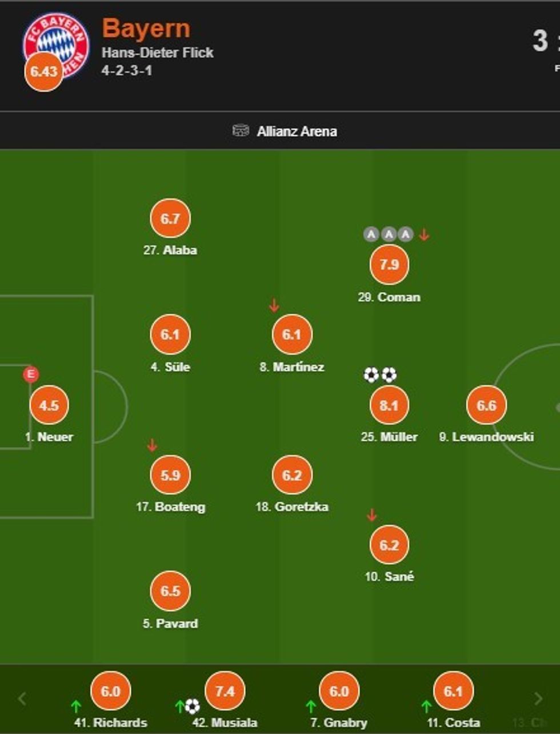Show more substitutes with the next arrow
Image resolution: width=560 pixels, height=734 pixels.
538,699
